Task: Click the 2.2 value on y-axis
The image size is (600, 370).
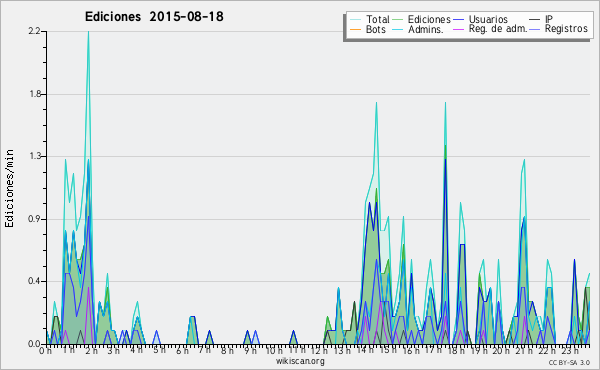Action: (x=34, y=31)
